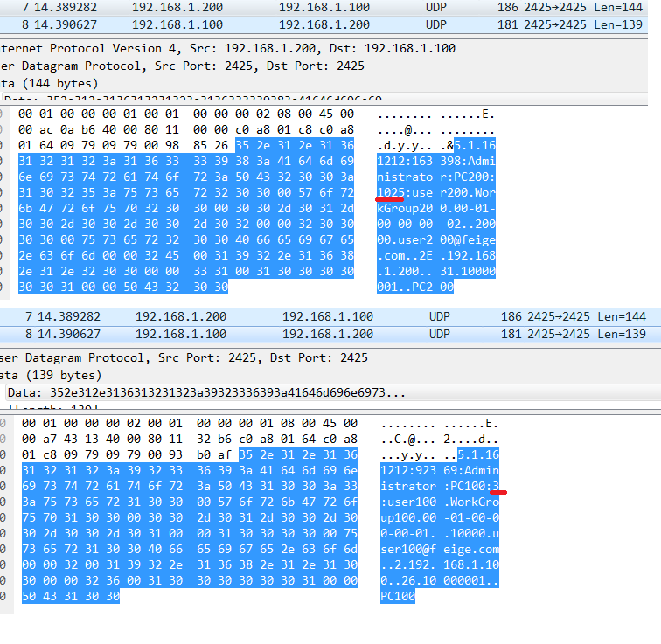The height and width of the screenshot is (644, 661).
Task: Click ASCII text ':user100 .WorkGro'
Action: pyautogui.click(x=440, y=502)
